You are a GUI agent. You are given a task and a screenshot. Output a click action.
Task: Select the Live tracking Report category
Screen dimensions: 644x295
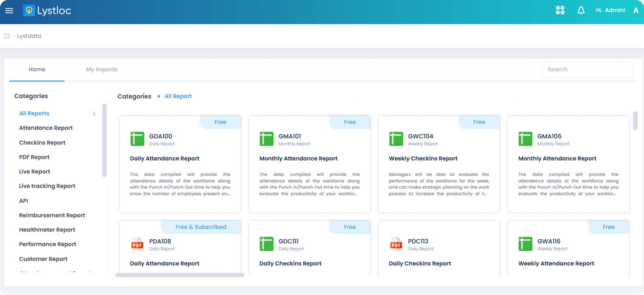click(x=47, y=186)
